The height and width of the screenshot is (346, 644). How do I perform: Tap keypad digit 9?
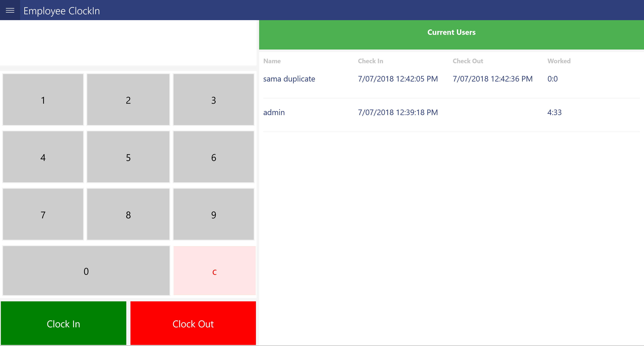(x=213, y=214)
